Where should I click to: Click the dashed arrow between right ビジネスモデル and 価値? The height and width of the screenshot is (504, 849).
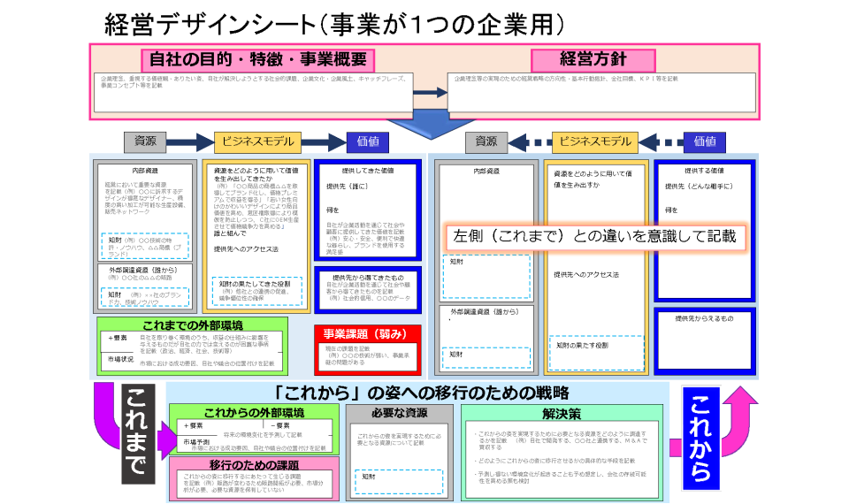click(660, 141)
